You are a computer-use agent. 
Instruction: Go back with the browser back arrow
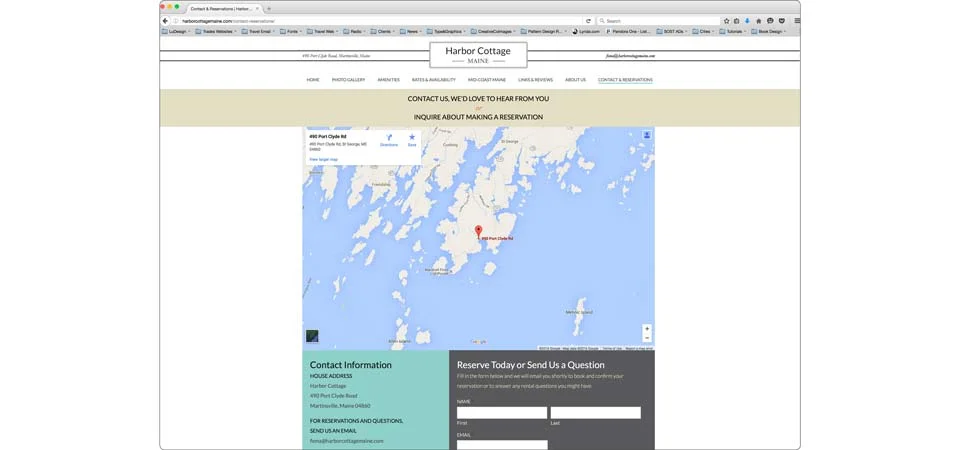165,21
